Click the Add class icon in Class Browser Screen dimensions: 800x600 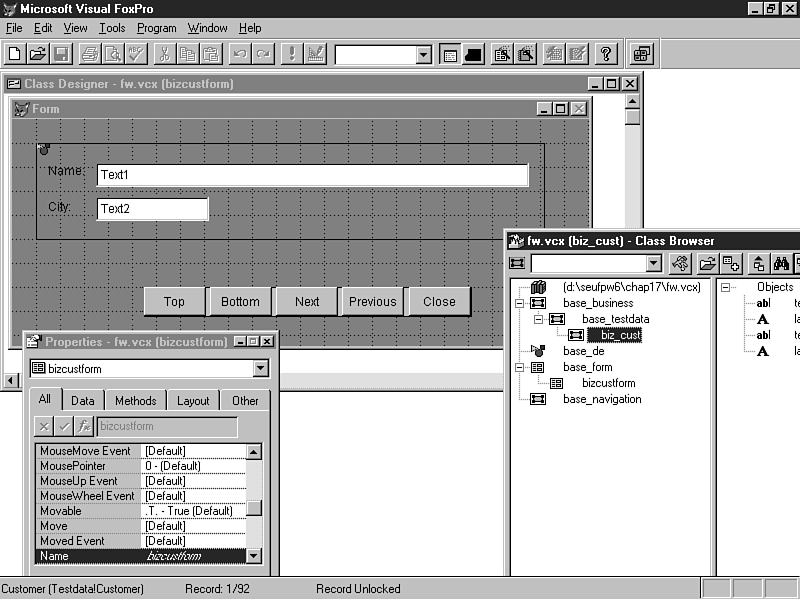click(x=731, y=264)
